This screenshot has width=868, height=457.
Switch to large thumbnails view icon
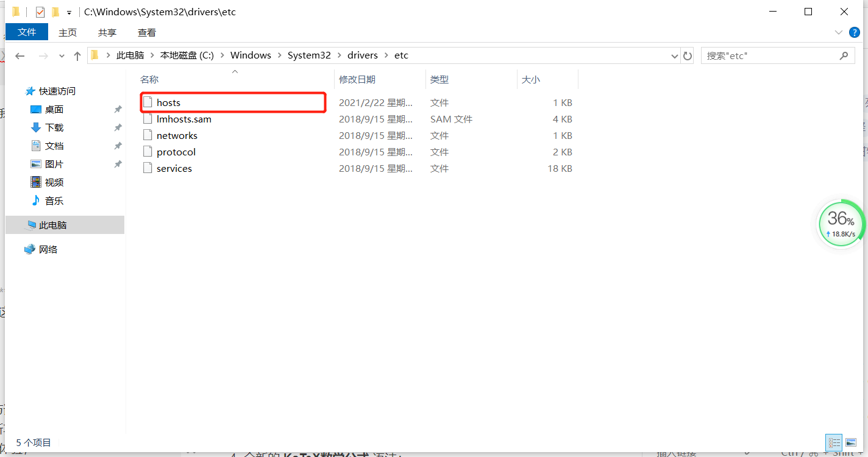[x=850, y=443]
